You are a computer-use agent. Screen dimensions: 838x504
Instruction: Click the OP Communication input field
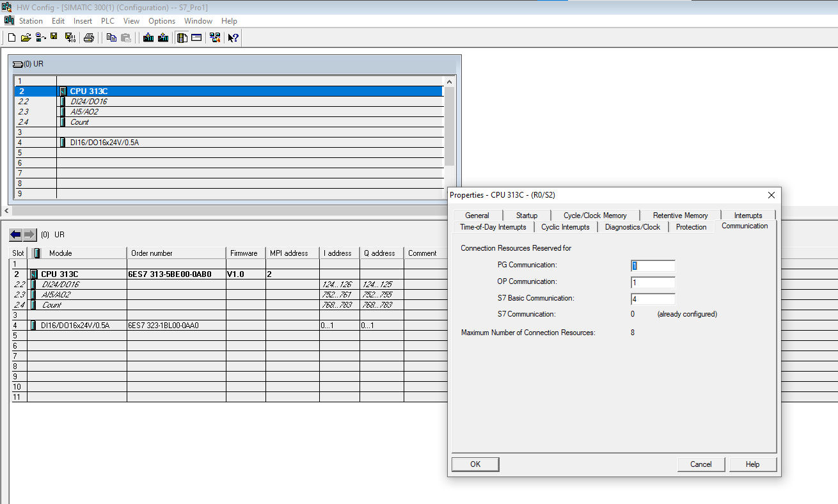point(653,283)
